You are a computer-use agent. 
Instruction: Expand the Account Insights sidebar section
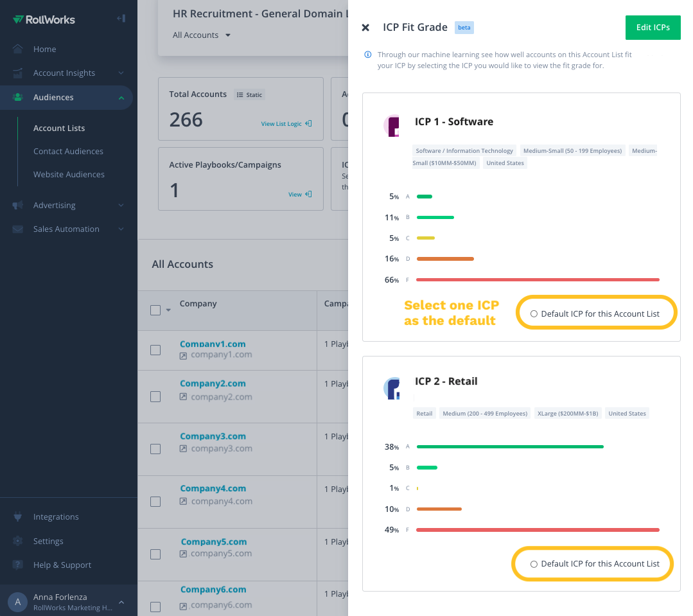point(121,73)
